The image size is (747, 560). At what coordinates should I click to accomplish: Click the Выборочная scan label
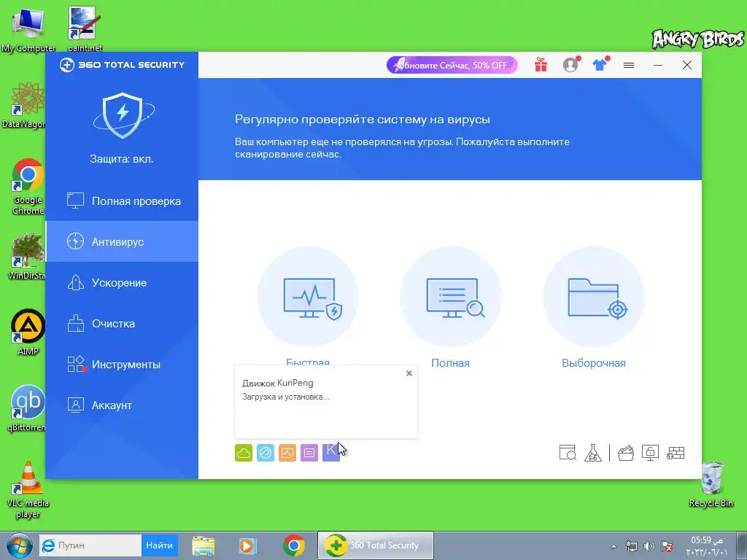click(x=594, y=363)
